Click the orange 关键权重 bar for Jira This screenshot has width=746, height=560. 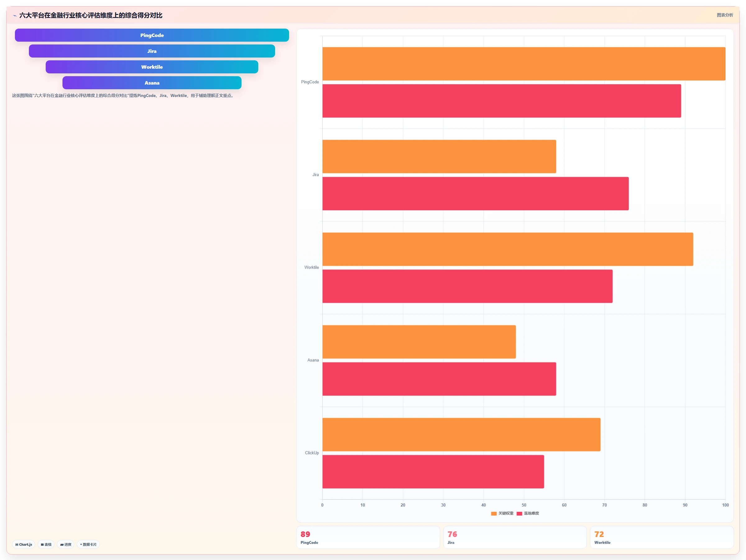click(439, 156)
